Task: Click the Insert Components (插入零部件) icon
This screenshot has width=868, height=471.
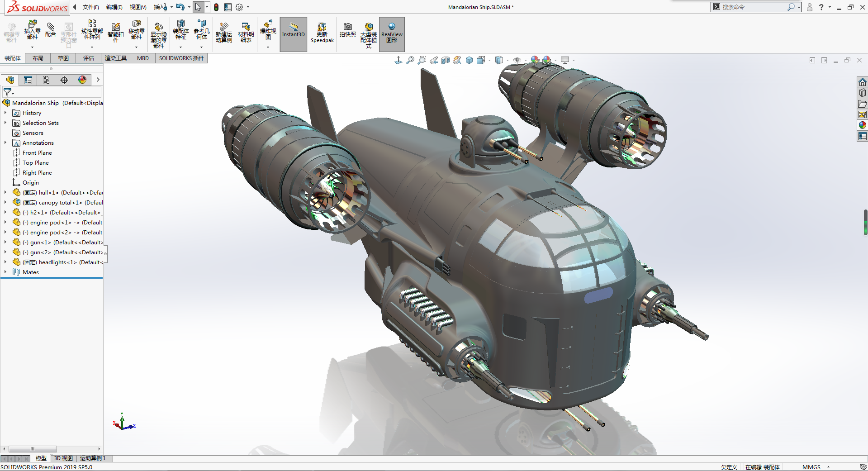Action: pos(32,31)
